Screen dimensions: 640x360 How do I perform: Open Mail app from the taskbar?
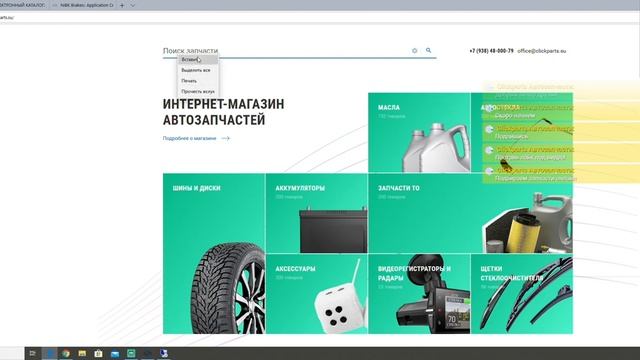click(x=115, y=353)
